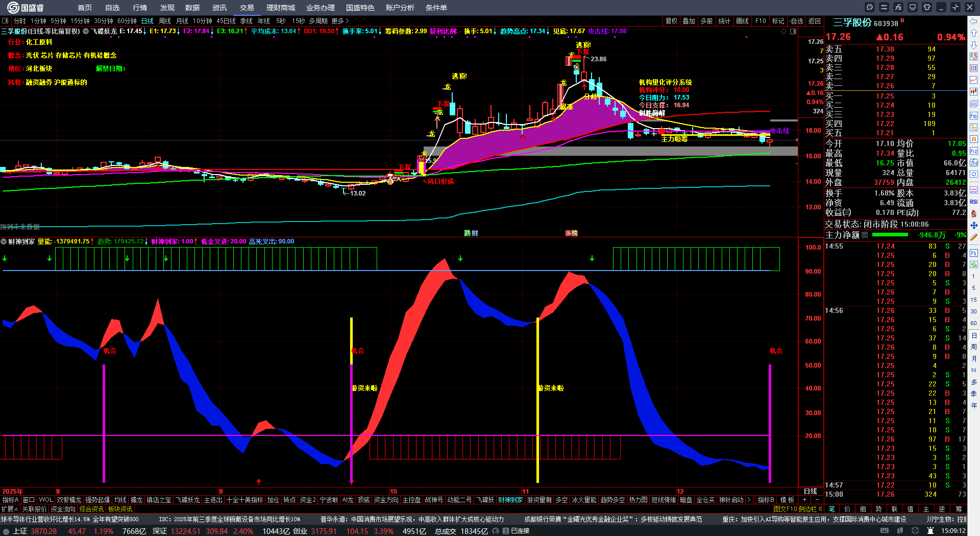Click the -自选 remove from watchlist button

tap(796, 21)
